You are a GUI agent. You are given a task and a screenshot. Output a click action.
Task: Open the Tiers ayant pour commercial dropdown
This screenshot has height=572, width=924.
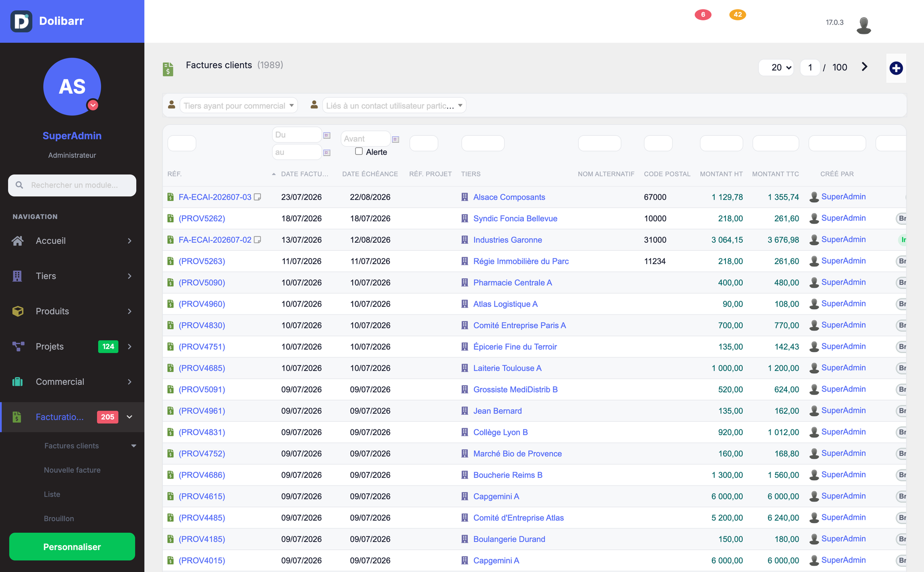239,105
